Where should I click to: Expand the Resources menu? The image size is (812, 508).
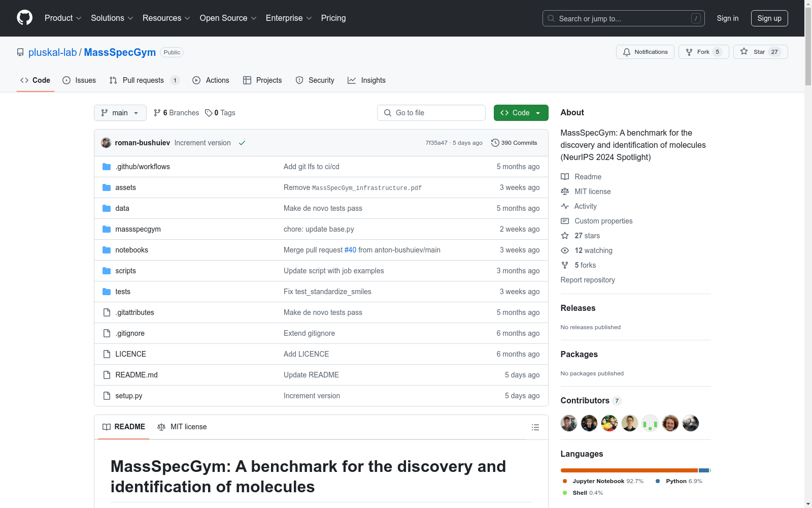click(x=166, y=18)
